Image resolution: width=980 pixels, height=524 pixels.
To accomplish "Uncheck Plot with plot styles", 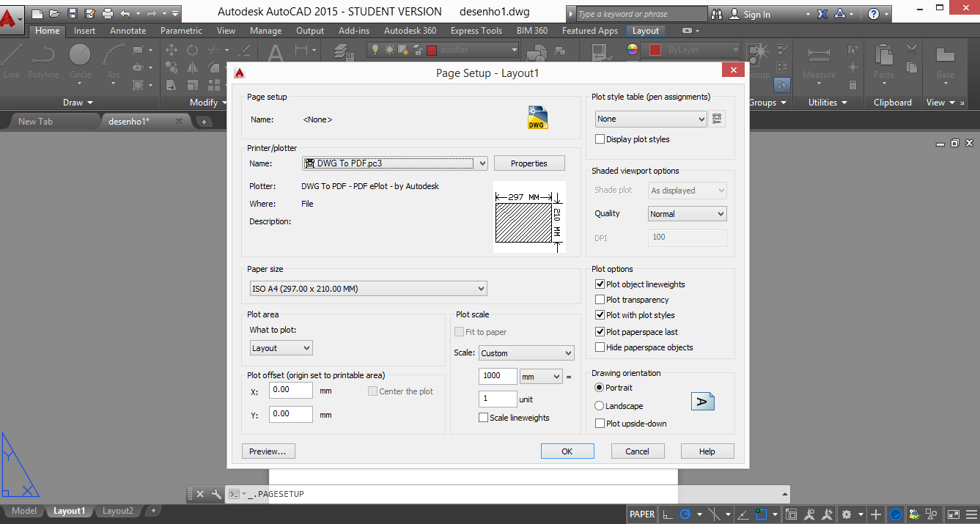I will [x=600, y=315].
